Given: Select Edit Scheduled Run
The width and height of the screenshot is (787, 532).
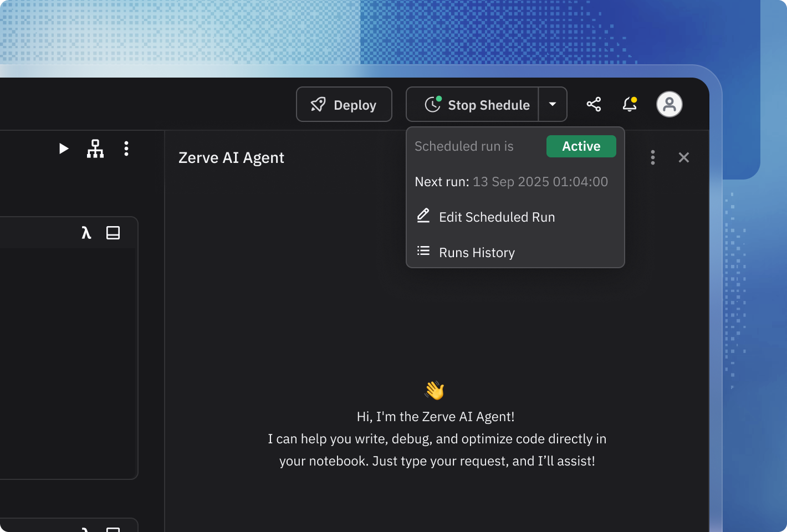Looking at the screenshot, I should click(x=497, y=217).
